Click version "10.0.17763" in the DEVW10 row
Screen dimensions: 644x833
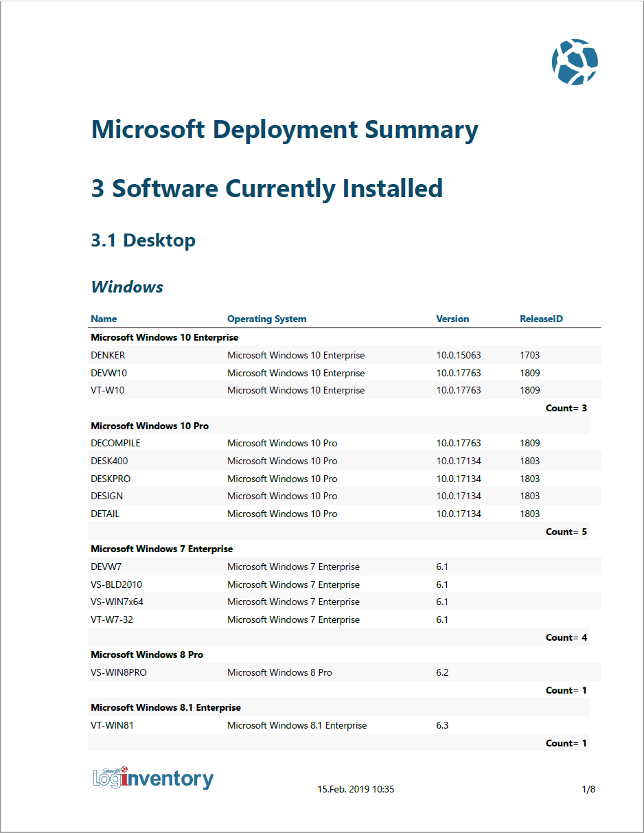click(x=459, y=373)
